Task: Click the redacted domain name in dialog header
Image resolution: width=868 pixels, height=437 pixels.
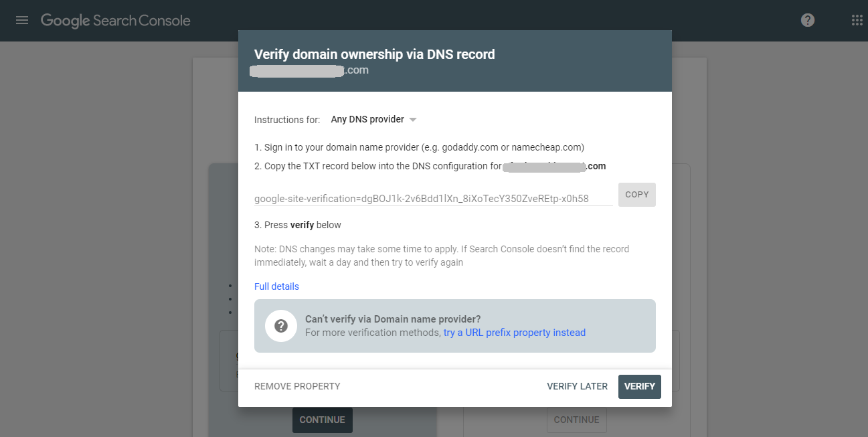Action: tap(309, 70)
